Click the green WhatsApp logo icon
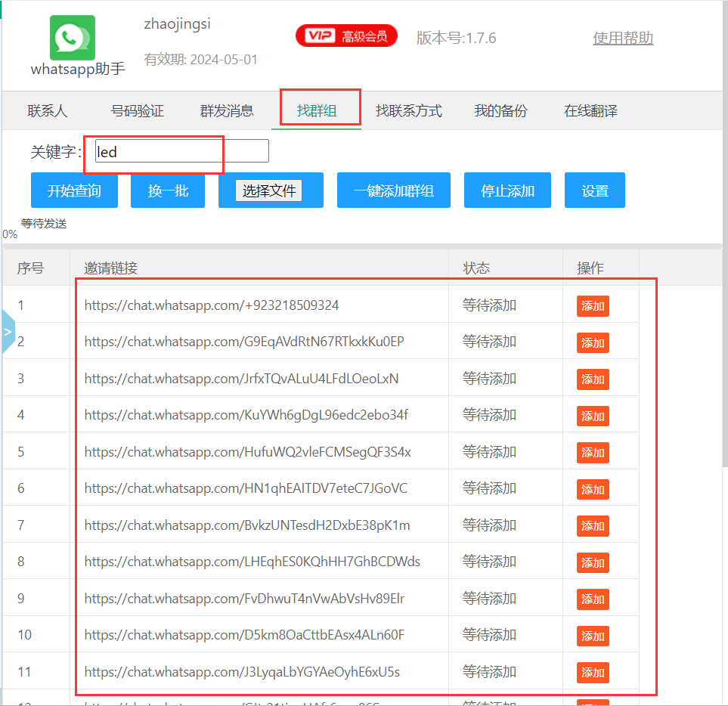This screenshot has width=728, height=706. [x=73, y=38]
